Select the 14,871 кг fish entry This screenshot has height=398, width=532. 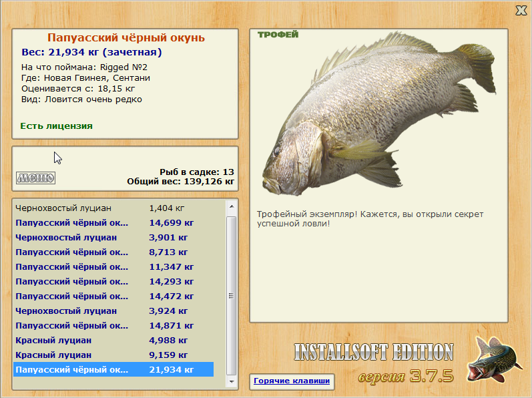click(113, 326)
